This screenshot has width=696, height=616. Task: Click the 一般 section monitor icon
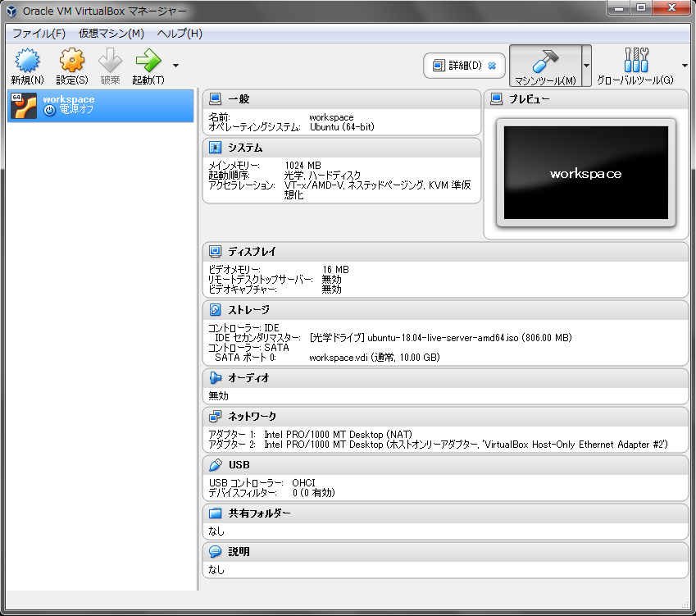pos(216,98)
